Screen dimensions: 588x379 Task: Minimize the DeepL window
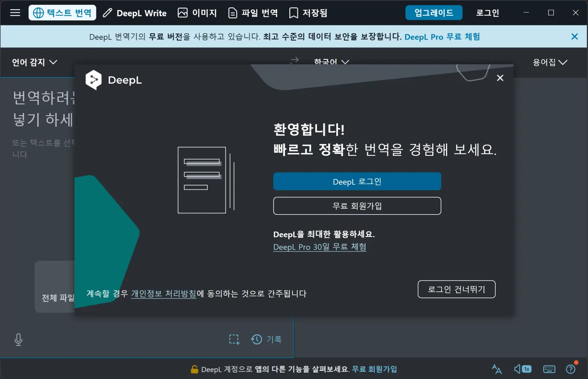pos(526,13)
